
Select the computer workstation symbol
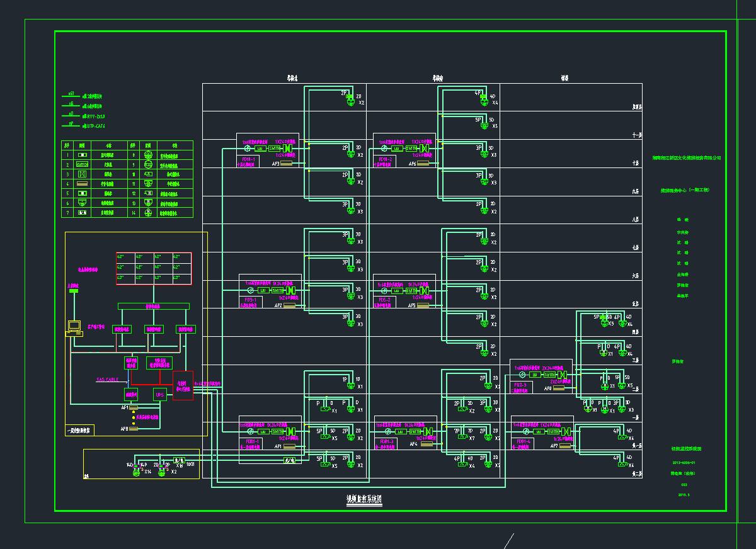[74, 327]
